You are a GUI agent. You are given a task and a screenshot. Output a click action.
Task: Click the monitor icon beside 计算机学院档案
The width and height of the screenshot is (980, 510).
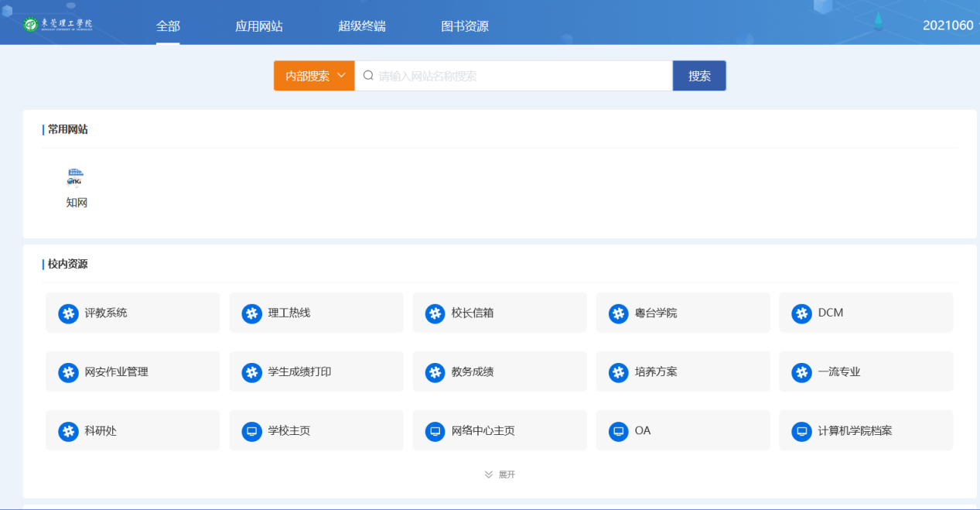point(801,431)
